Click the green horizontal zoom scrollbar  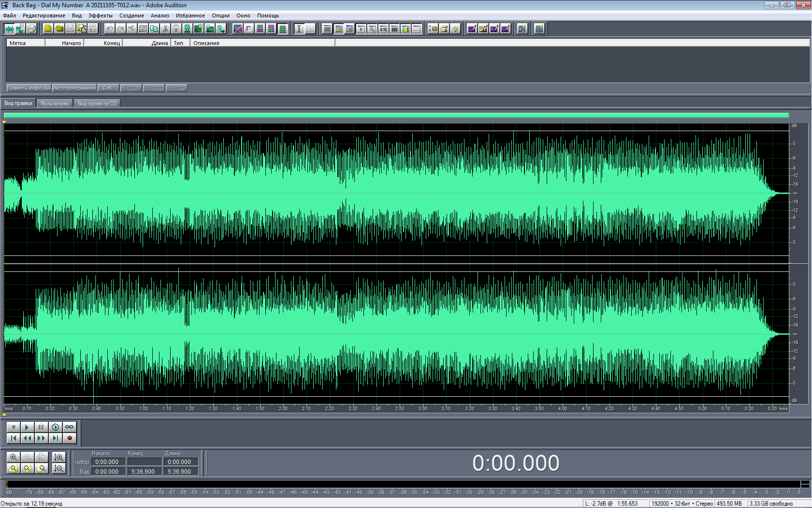click(396, 115)
